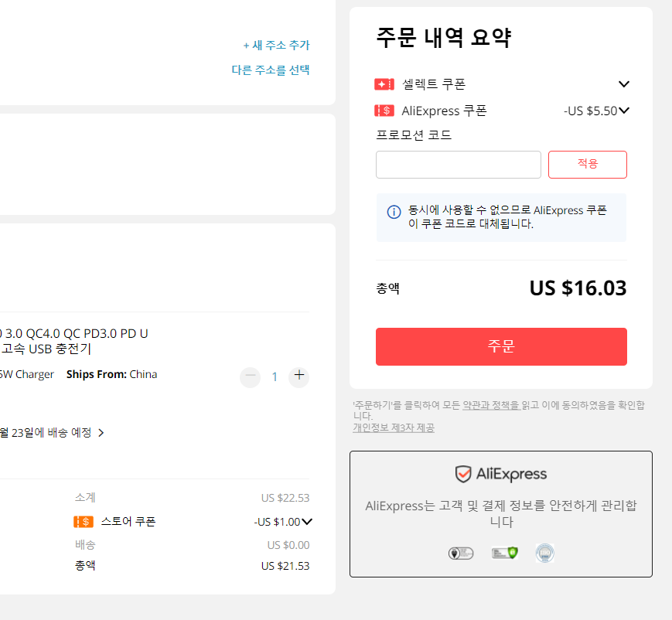Open the 약관과 정책 link

[491, 405]
